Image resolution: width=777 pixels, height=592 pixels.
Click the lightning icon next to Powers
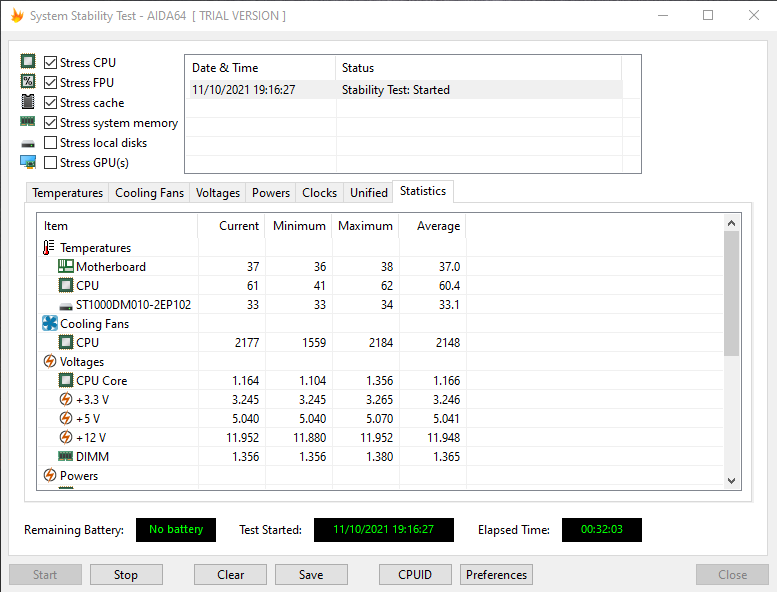[x=50, y=476]
